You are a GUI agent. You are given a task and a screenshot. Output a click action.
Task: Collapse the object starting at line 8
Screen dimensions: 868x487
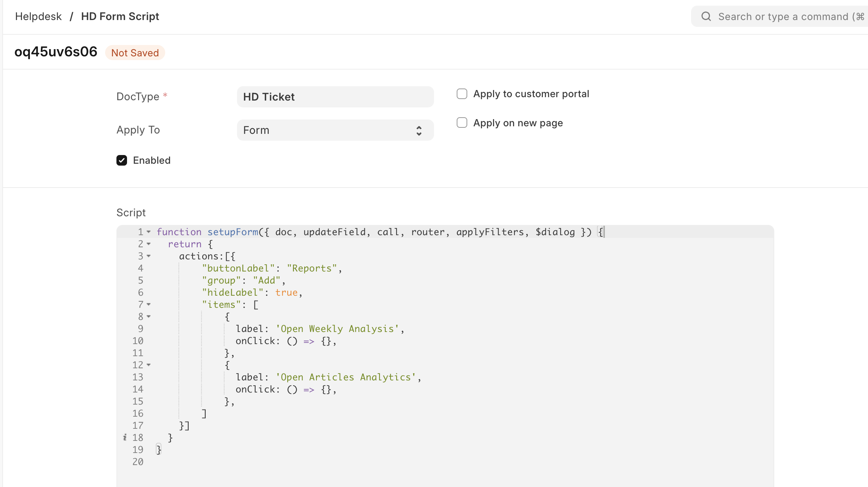[x=149, y=316]
